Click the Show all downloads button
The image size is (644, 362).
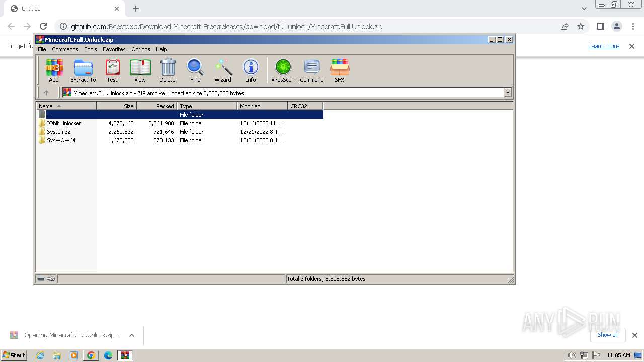[x=607, y=335]
